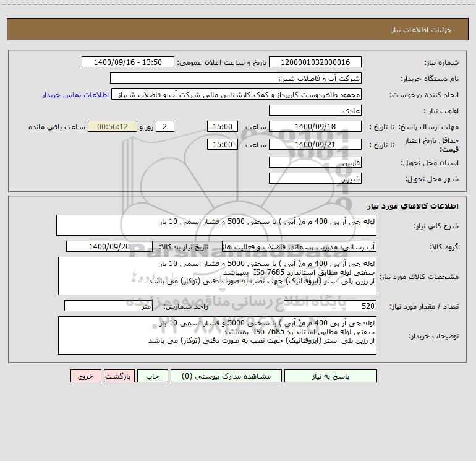Click the پاسخ به نیاز button

[331, 376]
